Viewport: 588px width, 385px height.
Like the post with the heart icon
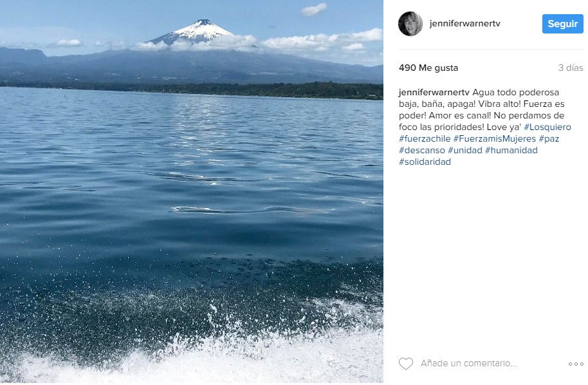[405, 364]
